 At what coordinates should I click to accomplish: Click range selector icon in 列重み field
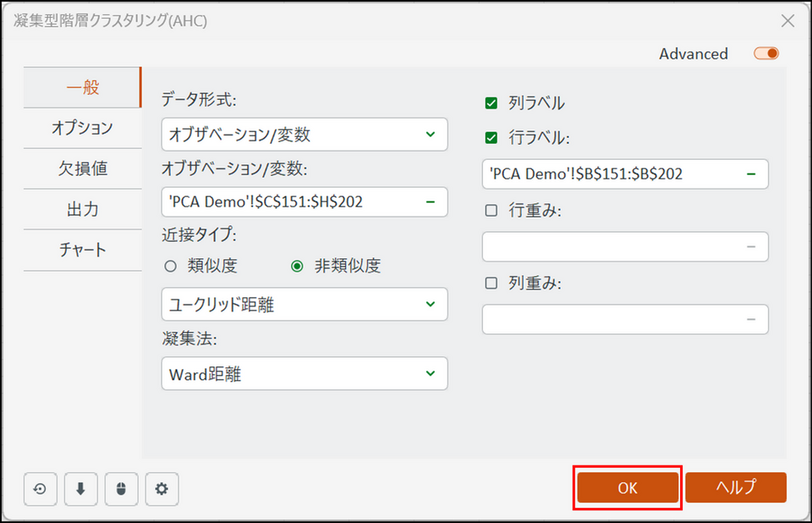tap(750, 319)
